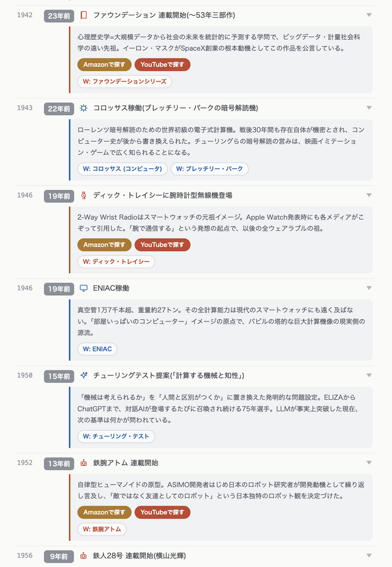Click the monitor icon beside ENIAC稼働
This screenshot has width=392, height=567.
tap(83, 288)
